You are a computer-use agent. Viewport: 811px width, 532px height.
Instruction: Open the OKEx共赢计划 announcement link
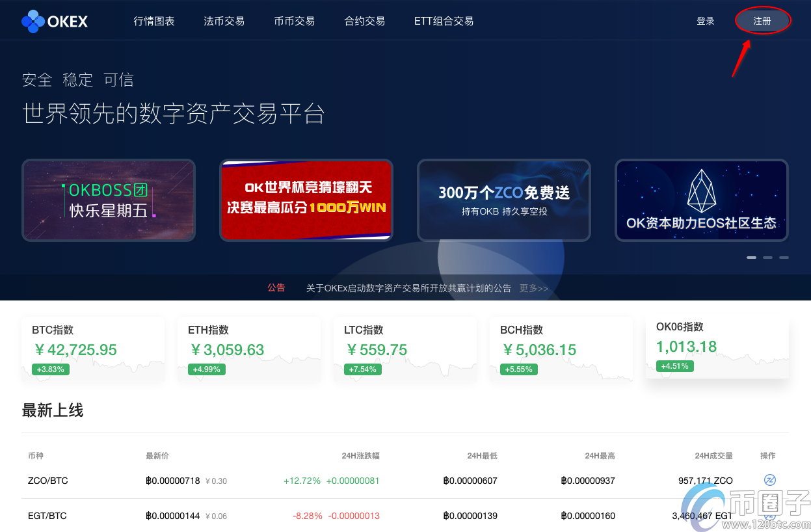(x=408, y=288)
